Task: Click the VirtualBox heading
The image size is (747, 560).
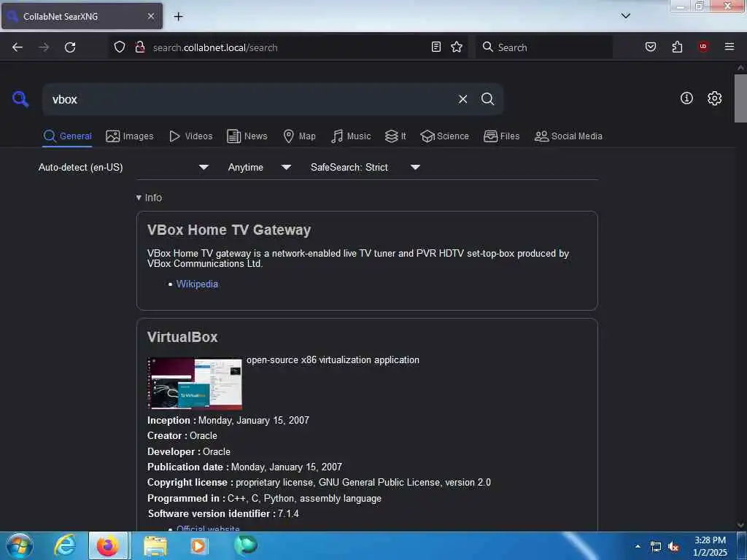Action: pyautogui.click(x=182, y=337)
